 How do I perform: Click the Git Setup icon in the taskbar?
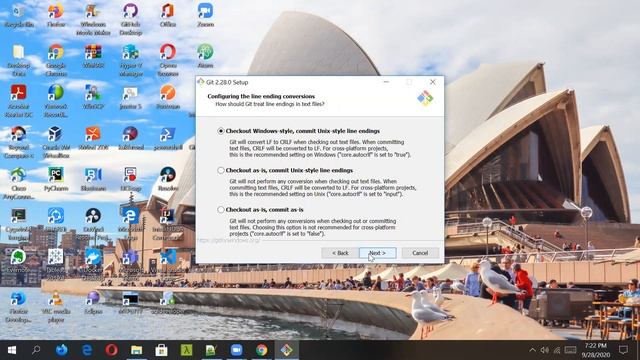(x=287, y=350)
